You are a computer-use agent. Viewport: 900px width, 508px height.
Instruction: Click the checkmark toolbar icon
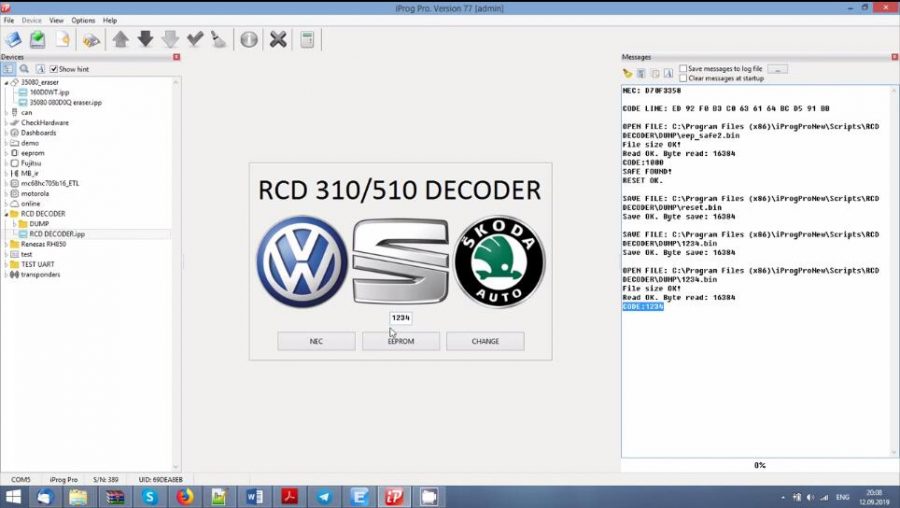[x=195, y=39]
